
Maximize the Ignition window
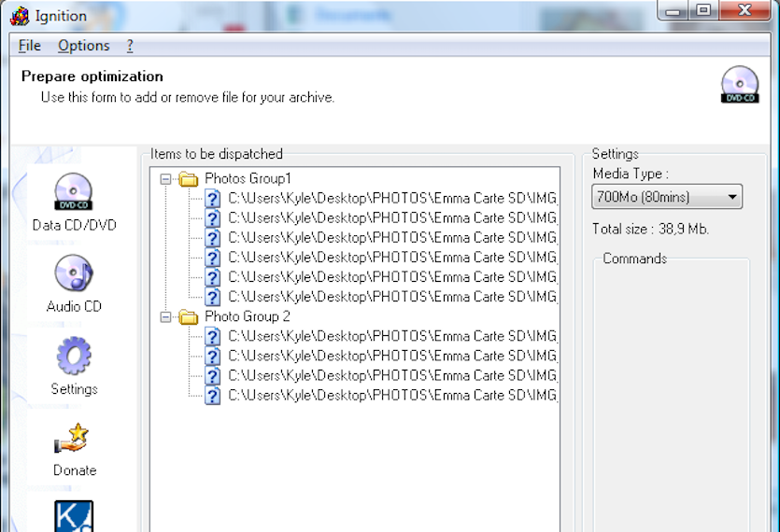click(x=703, y=10)
